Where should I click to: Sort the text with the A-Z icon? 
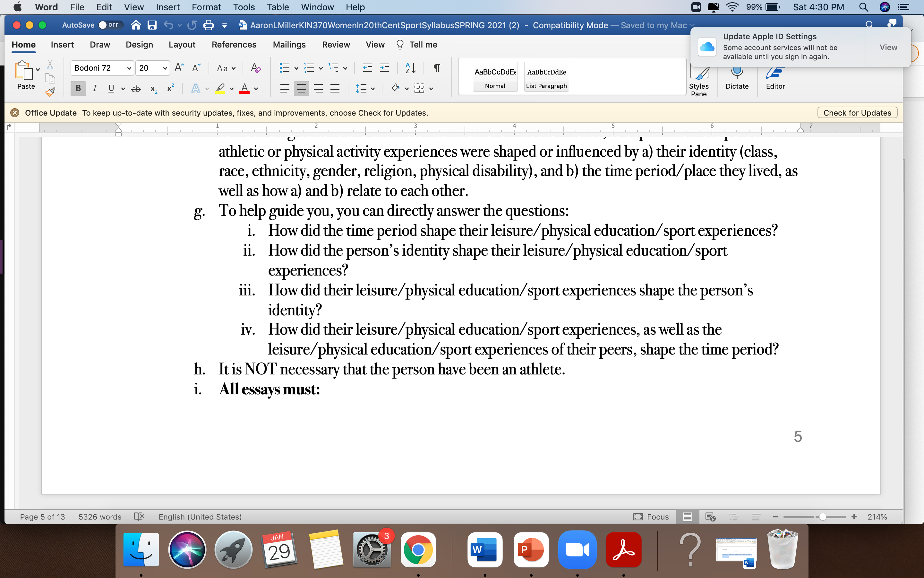[410, 68]
